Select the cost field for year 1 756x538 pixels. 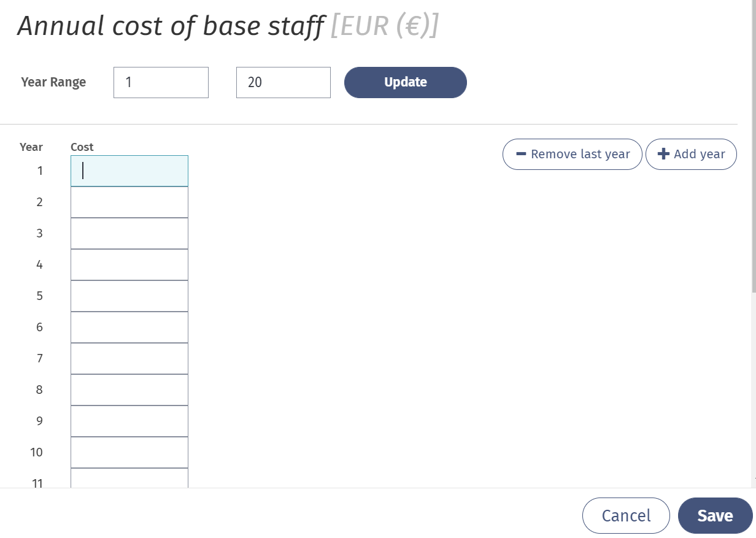tap(129, 171)
